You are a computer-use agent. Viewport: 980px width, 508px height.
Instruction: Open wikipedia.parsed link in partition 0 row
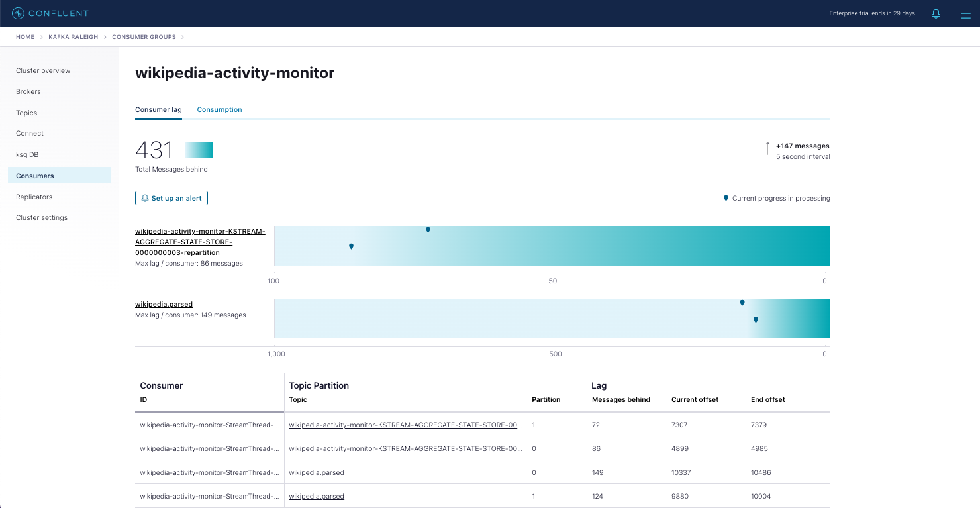pos(317,472)
